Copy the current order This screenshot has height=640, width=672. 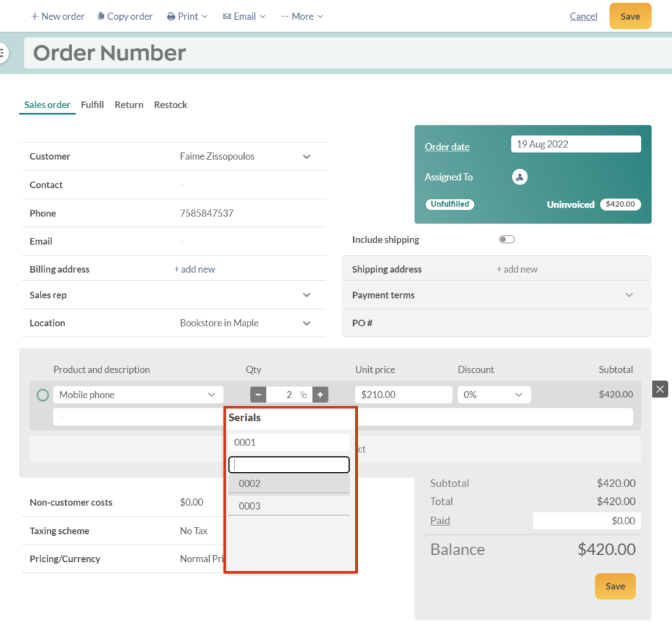(x=124, y=16)
